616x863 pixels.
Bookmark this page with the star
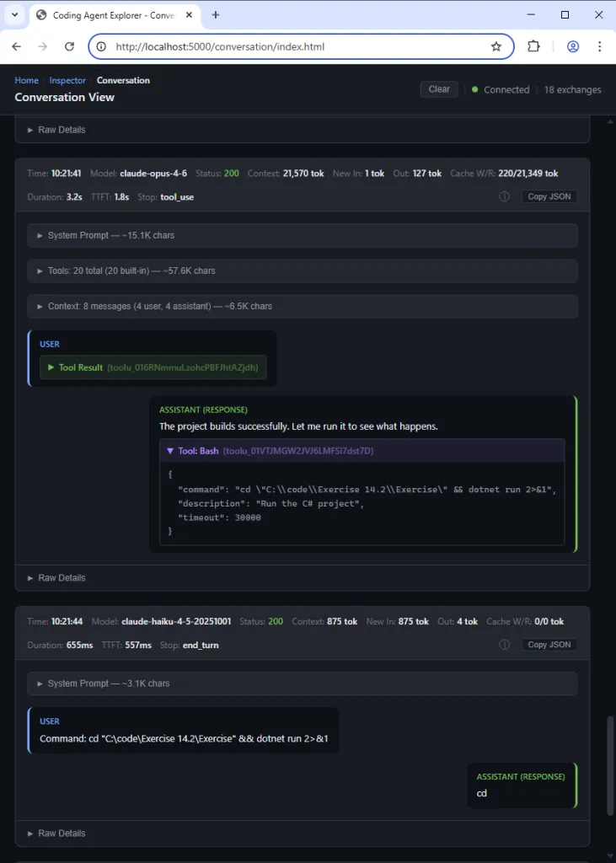click(496, 47)
